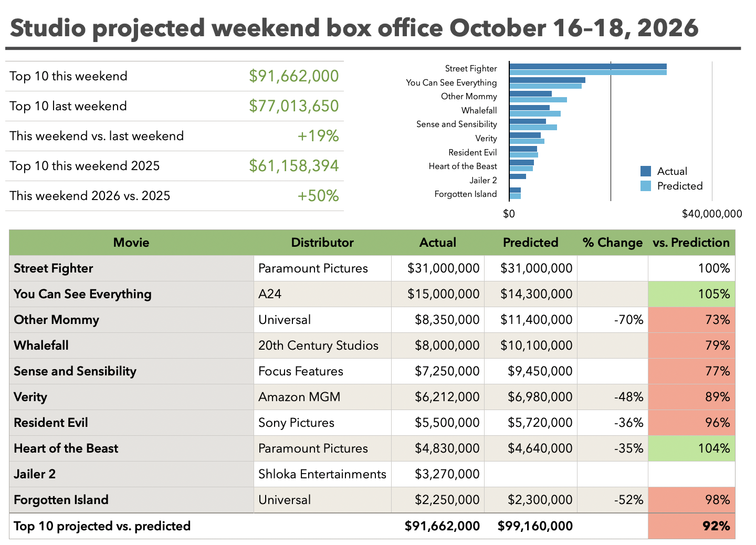The height and width of the screenshot is (545, 756).
Task: Select the green 105% vs. Prediction cell
Action: (691, 294)
